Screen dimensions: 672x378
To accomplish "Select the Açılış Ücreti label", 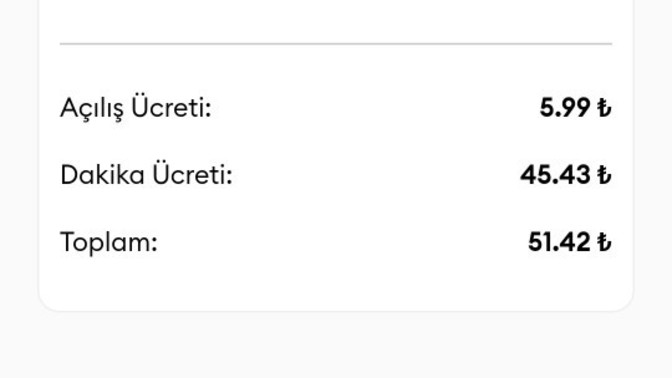I will click(136, 107).
